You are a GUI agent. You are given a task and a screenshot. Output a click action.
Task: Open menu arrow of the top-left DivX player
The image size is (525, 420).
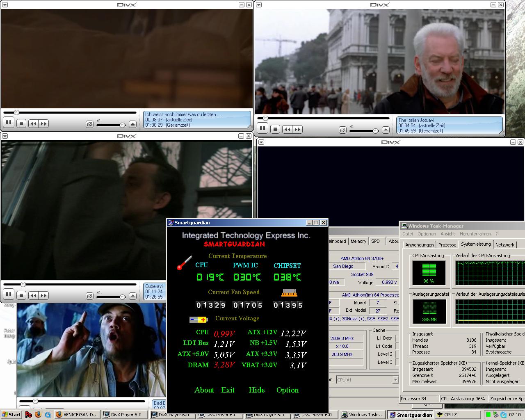tap(5, 5)
